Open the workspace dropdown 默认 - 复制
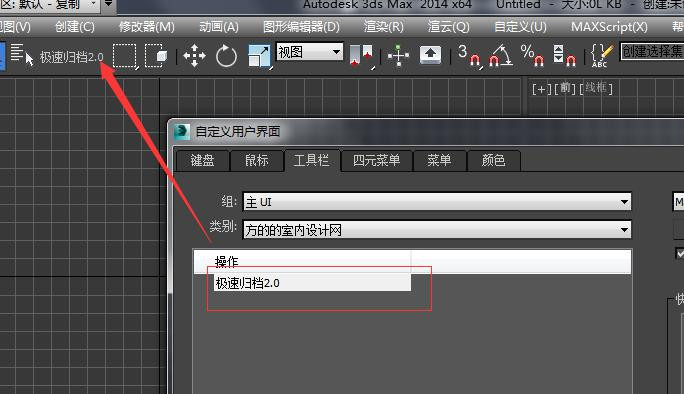684x394 pixels. tap(50, 5)
